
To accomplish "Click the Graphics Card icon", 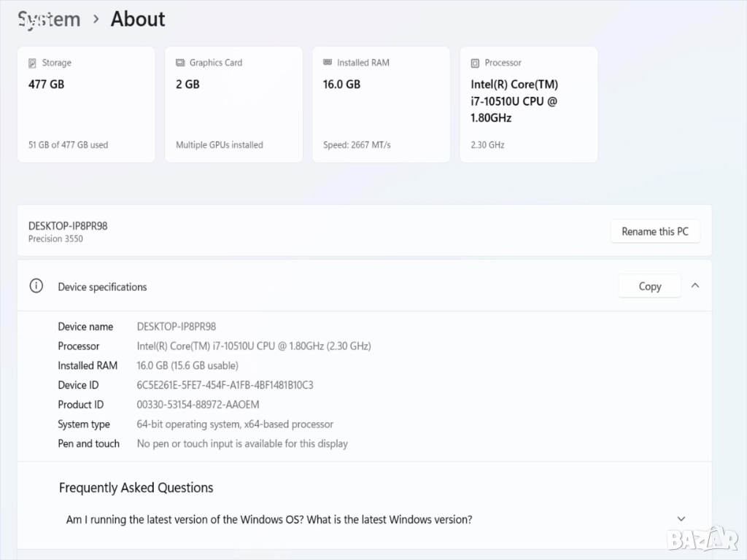I will click(180, 63).
